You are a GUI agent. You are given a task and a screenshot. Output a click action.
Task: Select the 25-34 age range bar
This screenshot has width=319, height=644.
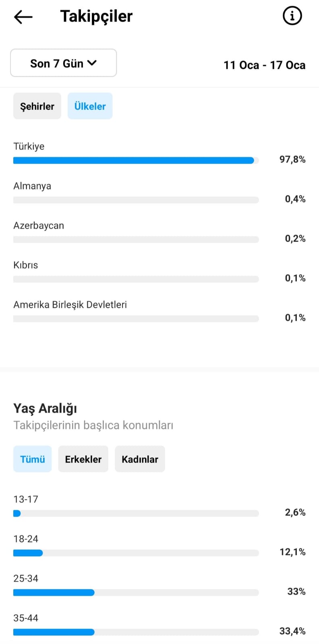click(136, 592)
